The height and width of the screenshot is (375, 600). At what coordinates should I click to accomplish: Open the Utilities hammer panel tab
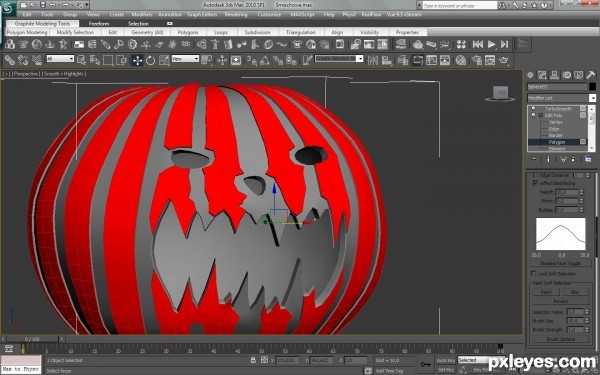(x=590, y=75)
